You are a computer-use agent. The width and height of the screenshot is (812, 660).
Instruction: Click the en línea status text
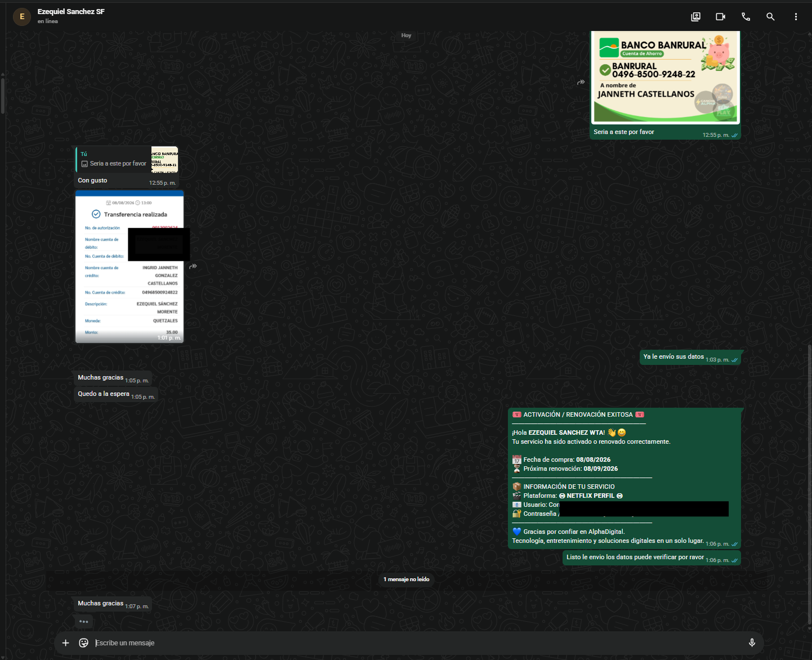[x=48, y=21]
